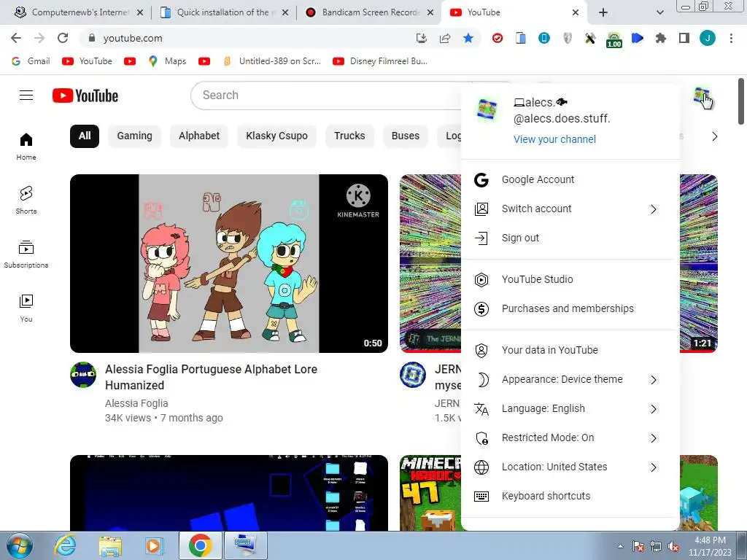This screenshot has width=747, height=560.
Task: Click the page vertical scrollbar
Action: point(741,101)
